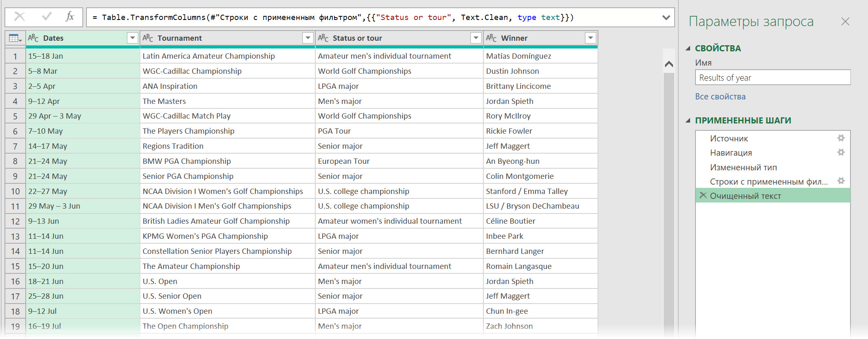
Task: Click cell PGA Tour
Action: (399, 131)
